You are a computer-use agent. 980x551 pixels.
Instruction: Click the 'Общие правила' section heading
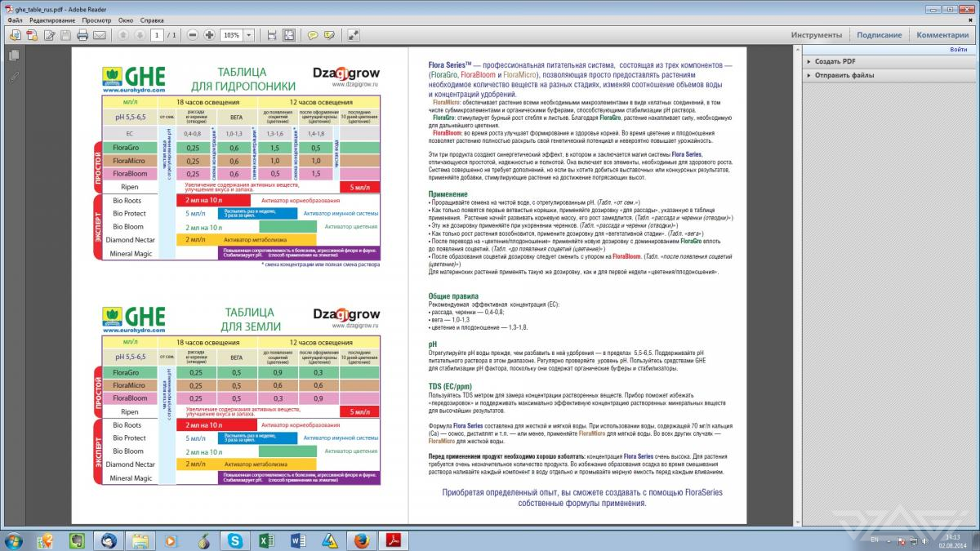(453, 296)
